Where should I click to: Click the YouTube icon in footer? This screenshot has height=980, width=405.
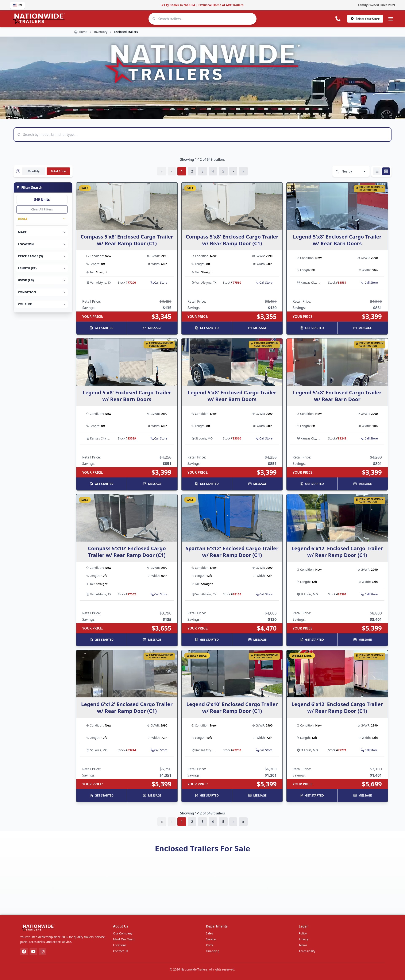point(34,952)
